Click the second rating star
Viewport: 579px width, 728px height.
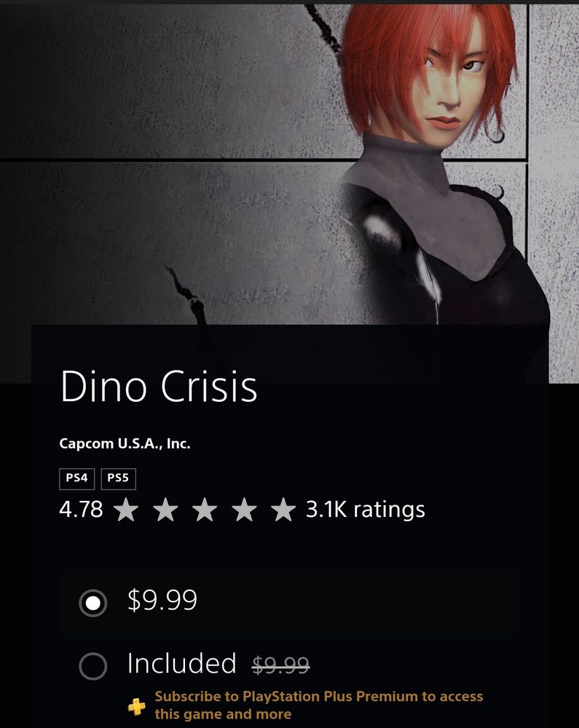click(x=165, y=510)
